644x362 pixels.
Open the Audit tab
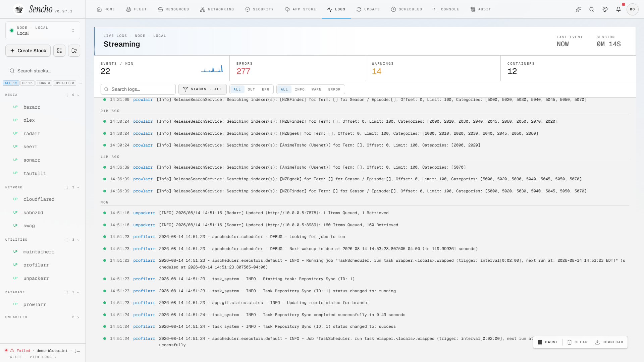[481, 9]
